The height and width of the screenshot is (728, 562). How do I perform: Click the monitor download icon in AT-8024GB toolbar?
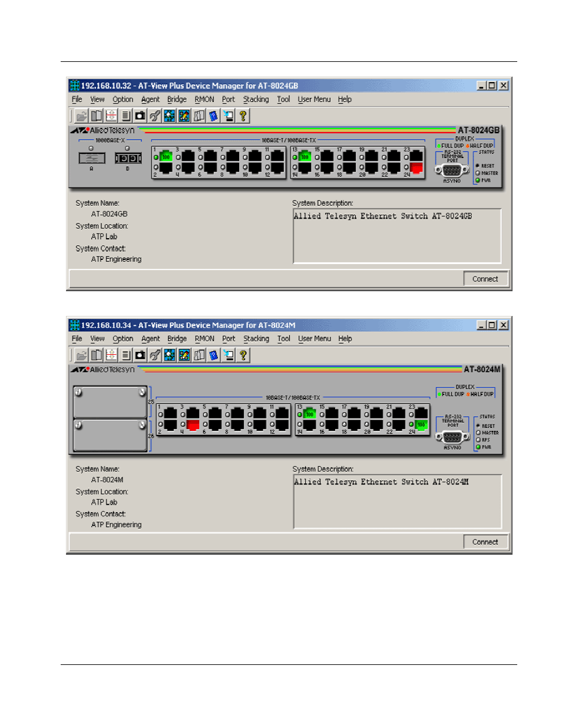(x=228, y=116)
